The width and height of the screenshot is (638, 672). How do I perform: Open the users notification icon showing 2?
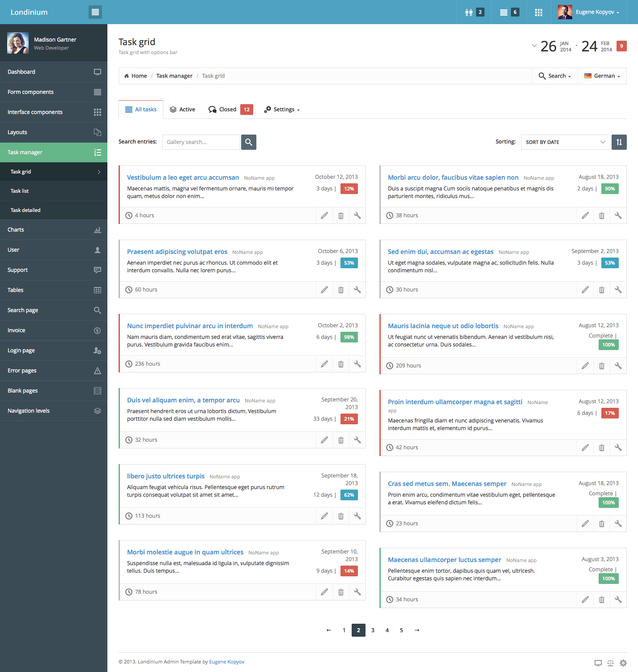click(x=473, y=12)
